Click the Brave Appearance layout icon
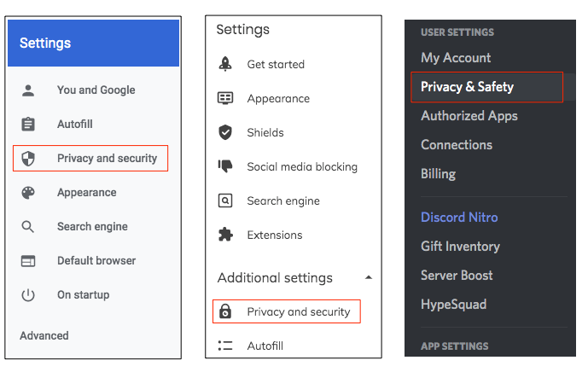This screenshot has height=372, width=588. [x=225, y=98]
